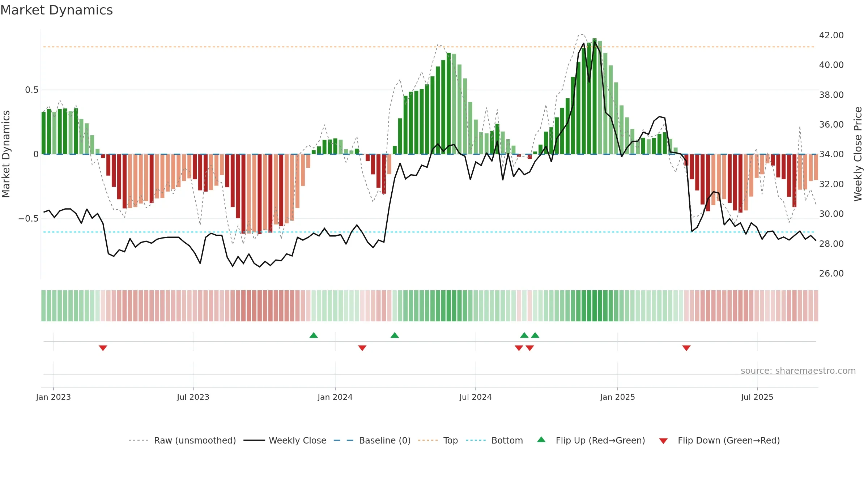Screen dimensions: 868x488
Task: Click the '32.00' price axis tick
Action: pos(831,184)
